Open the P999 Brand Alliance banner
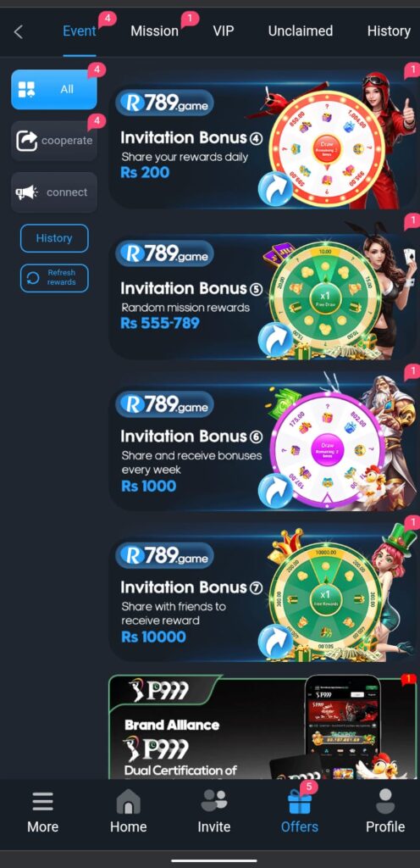This screenshot has height=868, width=420. click(262, 726)
